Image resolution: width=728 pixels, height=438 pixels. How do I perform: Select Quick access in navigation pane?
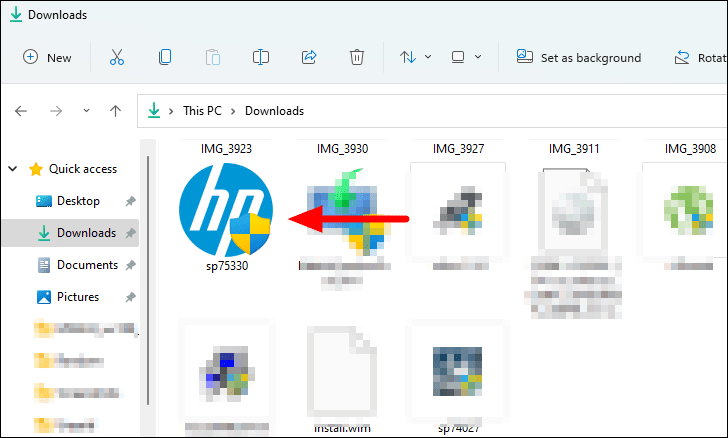83,169
